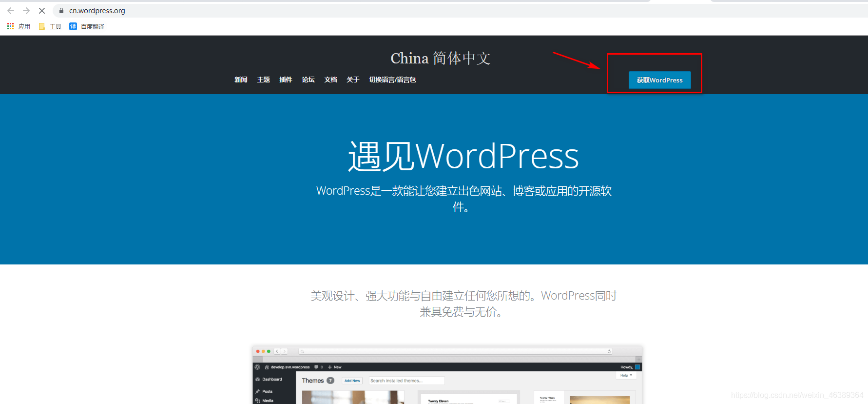
Task: Open the 文档 menu item
Action: 330,80
